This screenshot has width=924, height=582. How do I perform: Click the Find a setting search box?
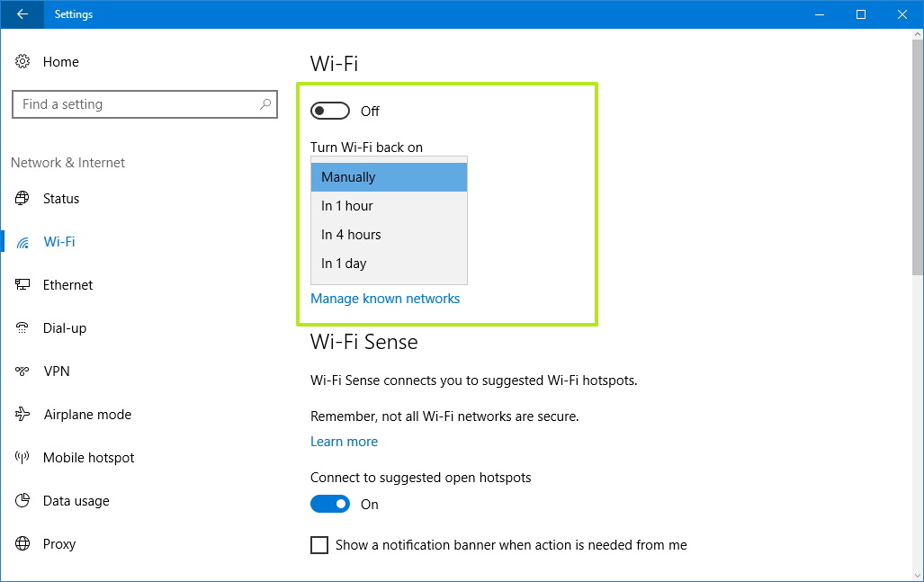click(x=144, y=104)
